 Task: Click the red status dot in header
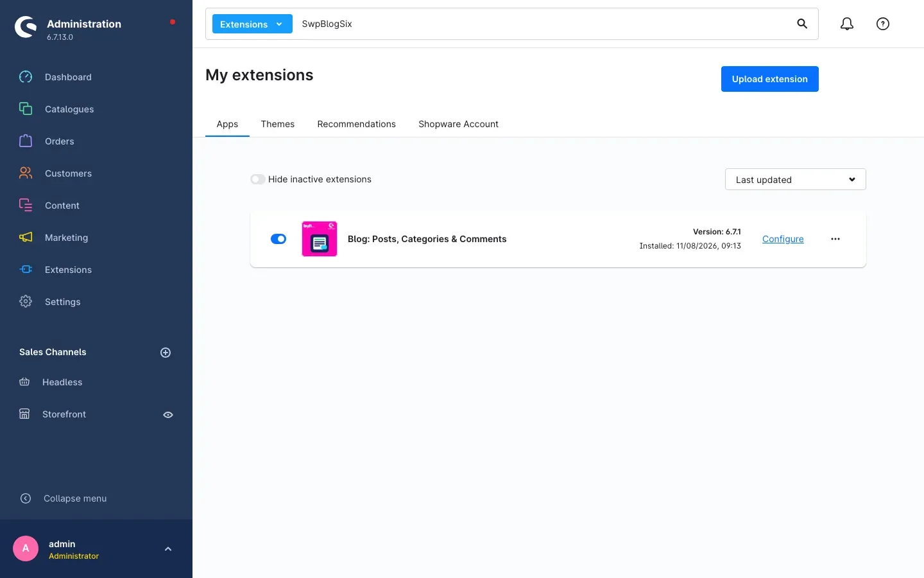click(173, 22)
